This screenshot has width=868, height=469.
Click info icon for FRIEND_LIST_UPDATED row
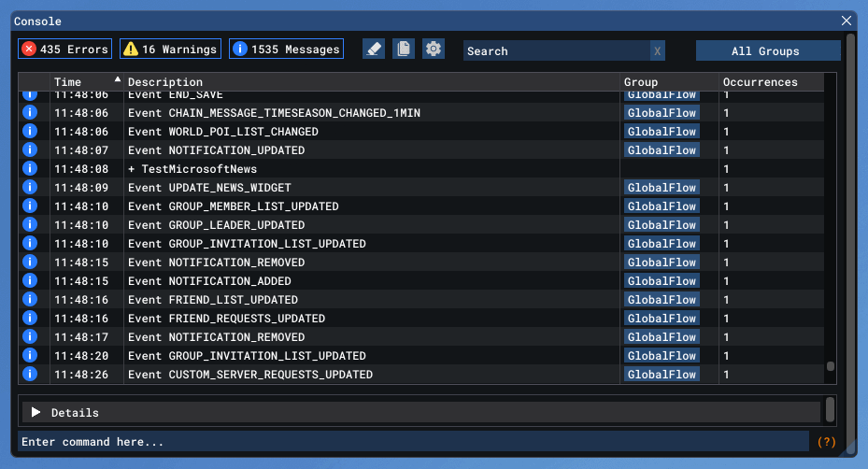(x=30, y=300)
